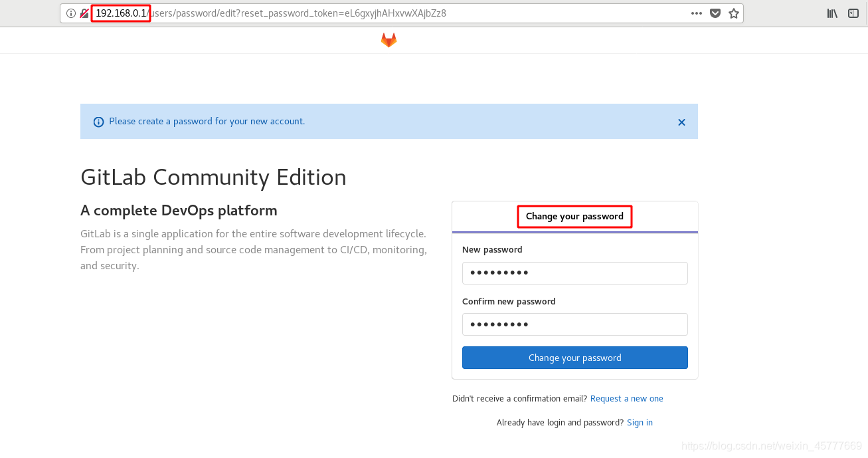Dismiss the create password alert

681,122
